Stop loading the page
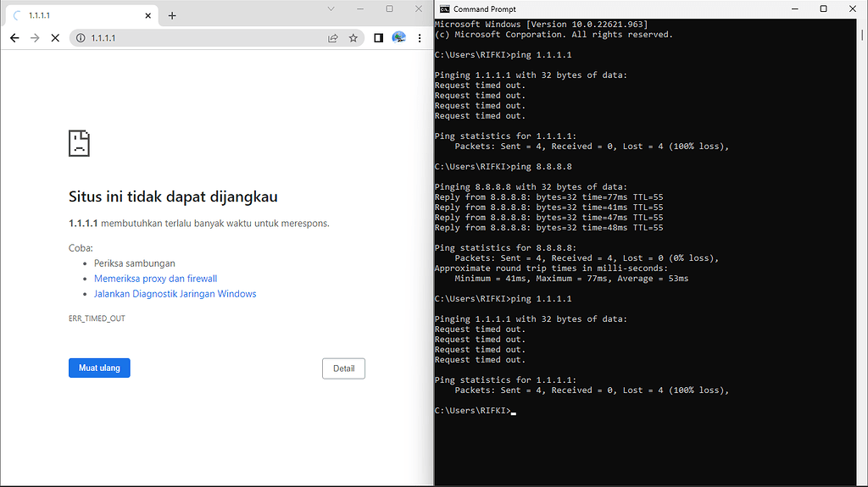 click(x=55, y=38)
